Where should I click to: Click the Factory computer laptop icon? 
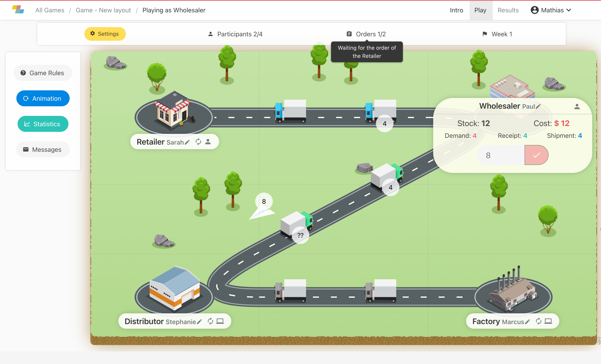[x=548, y=321]
